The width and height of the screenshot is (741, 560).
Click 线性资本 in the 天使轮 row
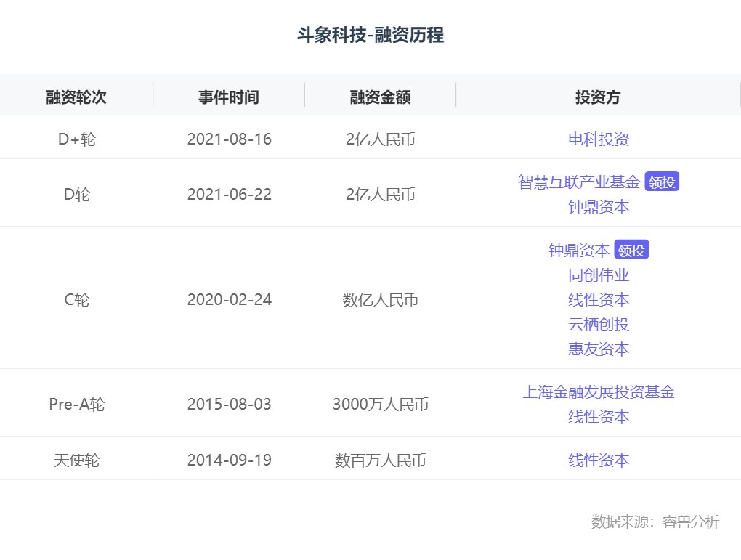(599, 460)
